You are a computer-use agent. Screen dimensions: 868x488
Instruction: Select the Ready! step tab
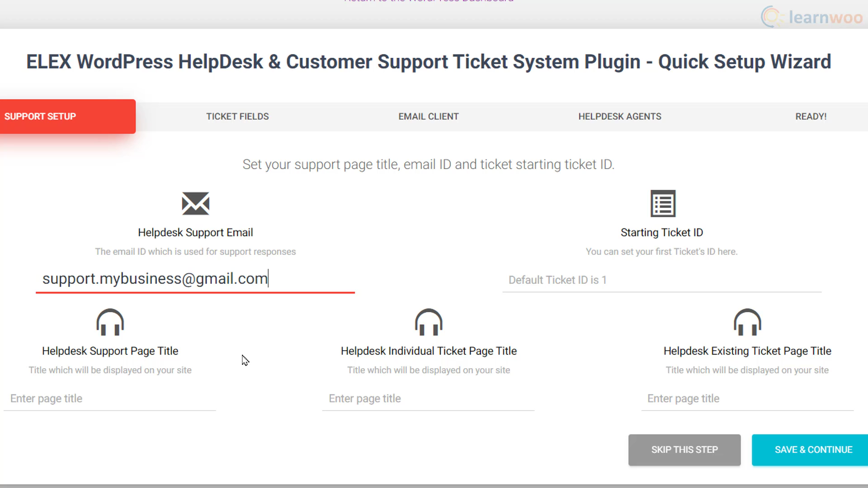pos(811,117)
